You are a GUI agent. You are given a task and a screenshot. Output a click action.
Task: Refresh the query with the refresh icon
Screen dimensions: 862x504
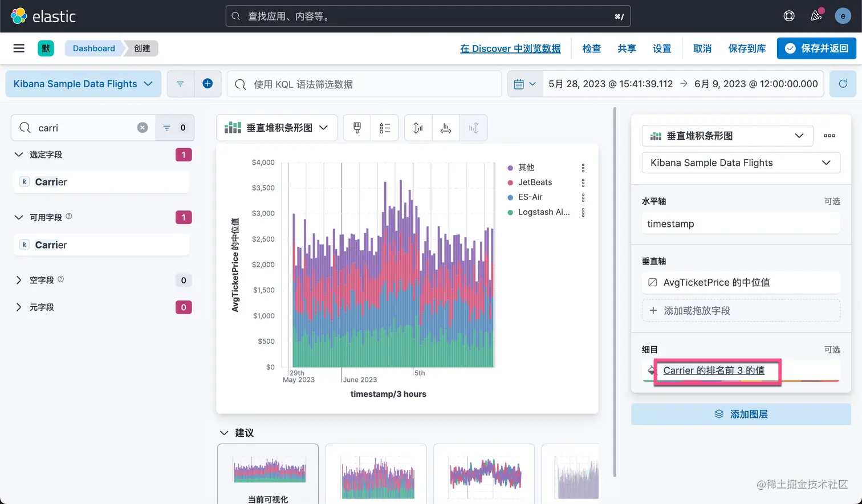point(843,84)
